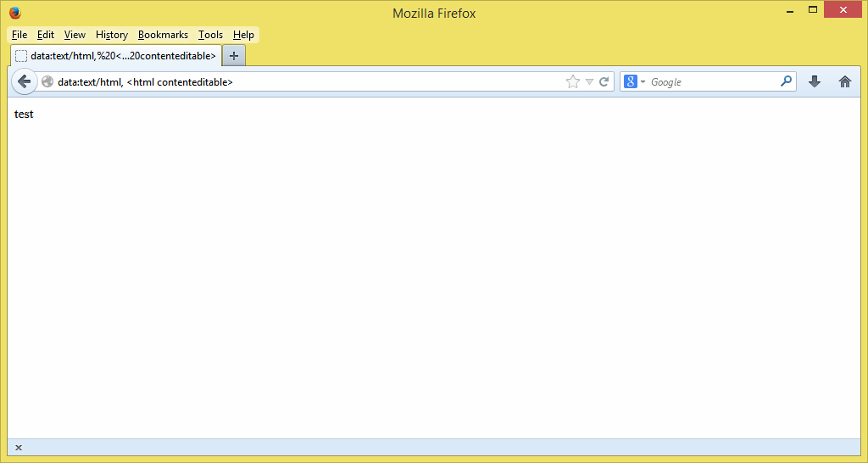Open a new tab with plus button
The image size is (868, 463).
click(234, 55)
